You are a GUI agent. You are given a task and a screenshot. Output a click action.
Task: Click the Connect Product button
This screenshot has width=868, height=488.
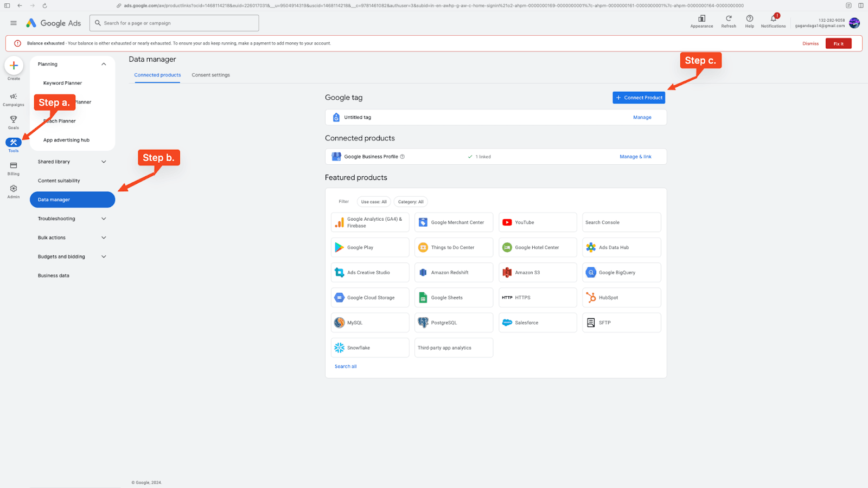pyautogui.click(x=639, y=98)
